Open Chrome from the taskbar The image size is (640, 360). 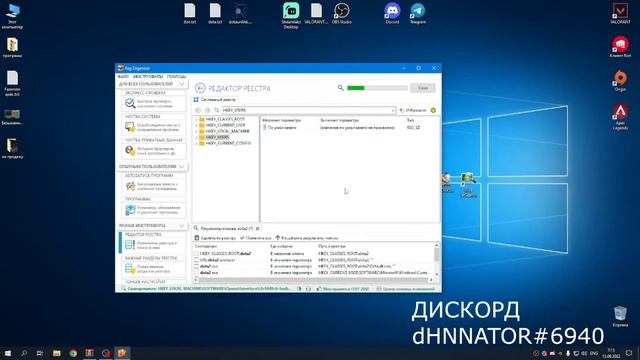point(73,353)
